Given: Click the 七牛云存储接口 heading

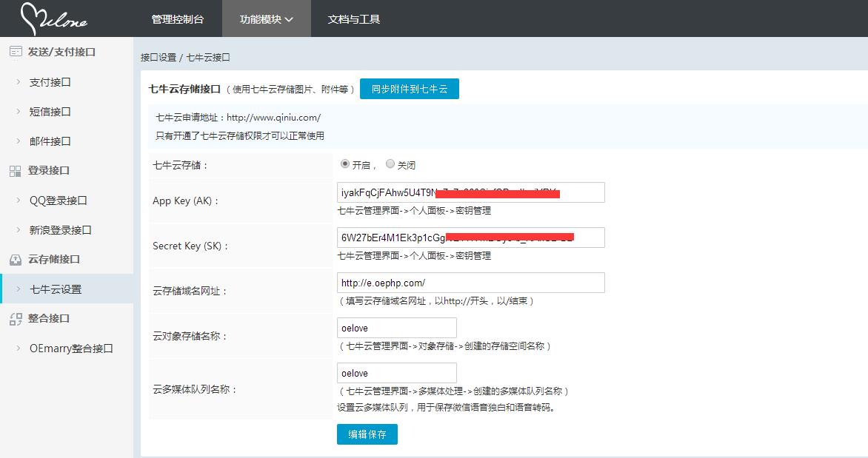Looking at the screenshot, I should (x=184, y=89).
